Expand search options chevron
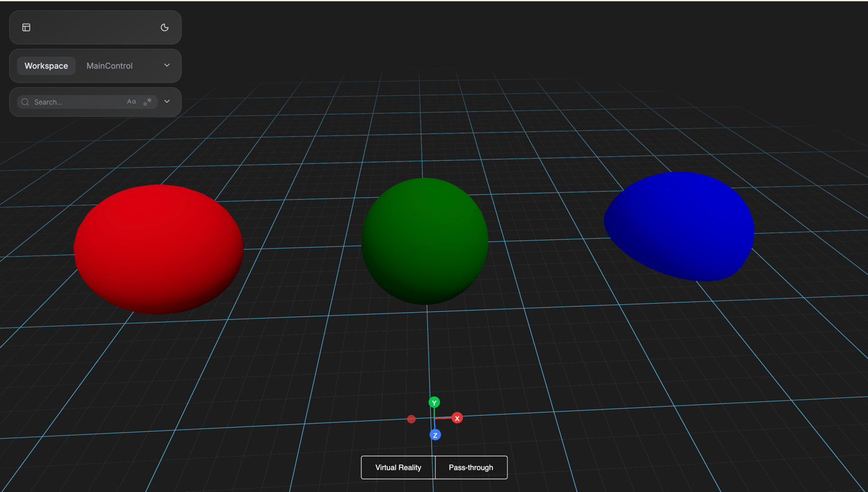 pyautogui.click(x=167, y=102)
